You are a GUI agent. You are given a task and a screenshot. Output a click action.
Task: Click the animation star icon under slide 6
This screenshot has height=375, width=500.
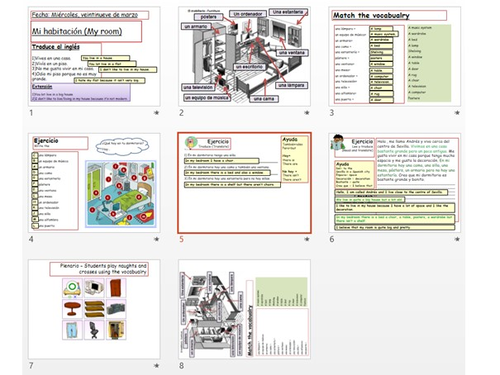coord(457,239)
